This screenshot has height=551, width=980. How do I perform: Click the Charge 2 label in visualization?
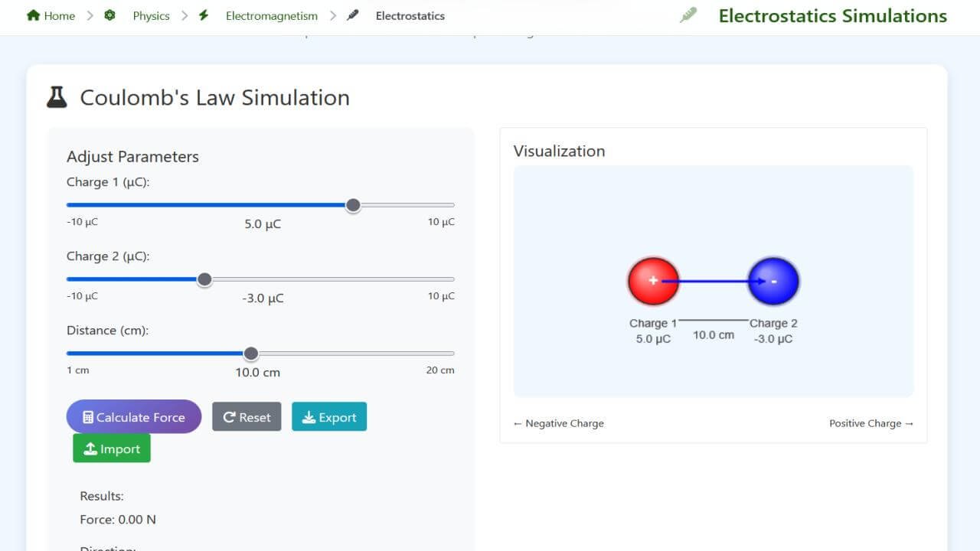pos(773,324)
